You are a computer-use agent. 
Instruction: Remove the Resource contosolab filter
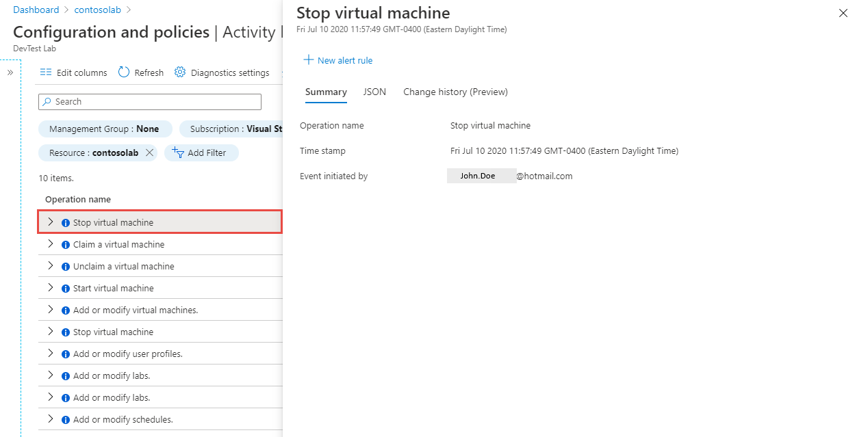(x=149, y=153)
